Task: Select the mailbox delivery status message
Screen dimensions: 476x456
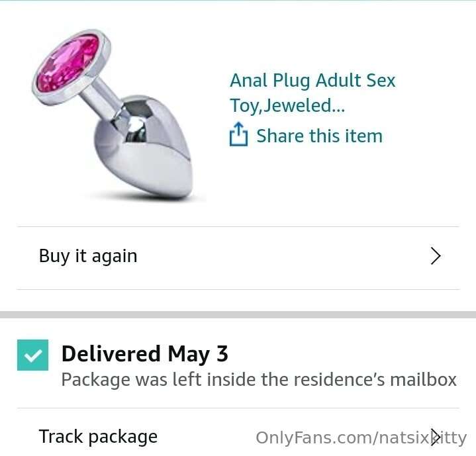Action: 259,379
